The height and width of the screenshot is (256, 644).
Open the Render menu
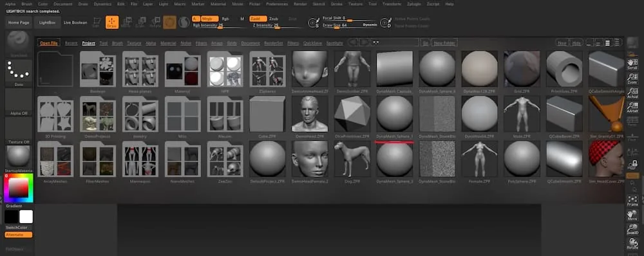(x=300, y=4)
